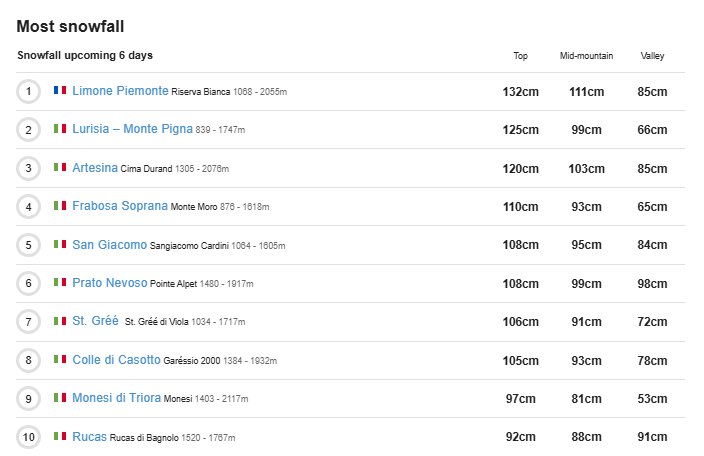The image size is (704, 456).
Task: Click the rank 10 circle badge
Action: point(29,437)
